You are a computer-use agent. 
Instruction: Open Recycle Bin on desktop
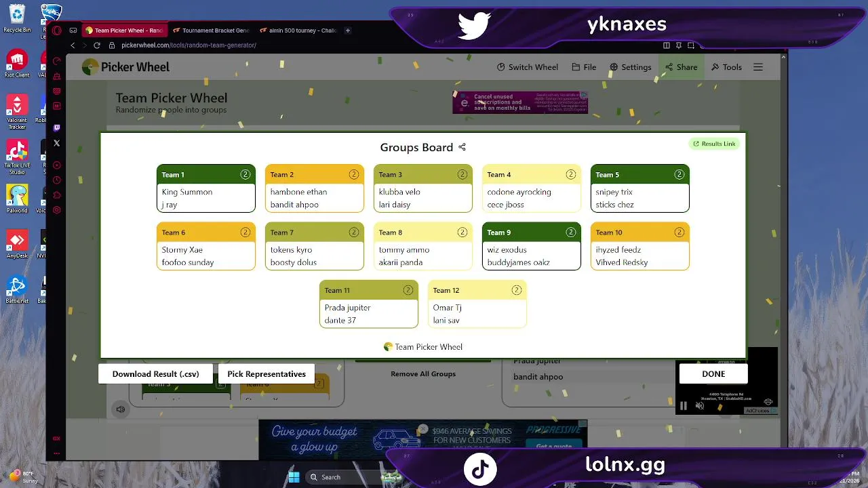[17, 19]
